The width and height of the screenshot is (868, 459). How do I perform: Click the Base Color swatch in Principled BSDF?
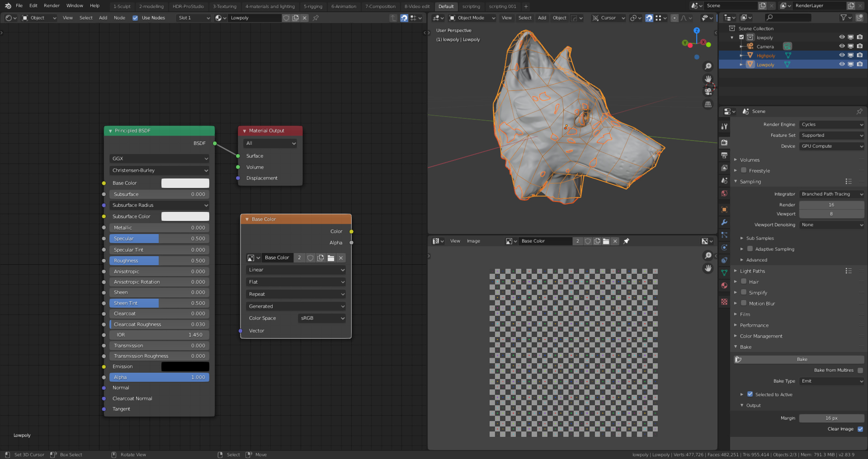185,183
